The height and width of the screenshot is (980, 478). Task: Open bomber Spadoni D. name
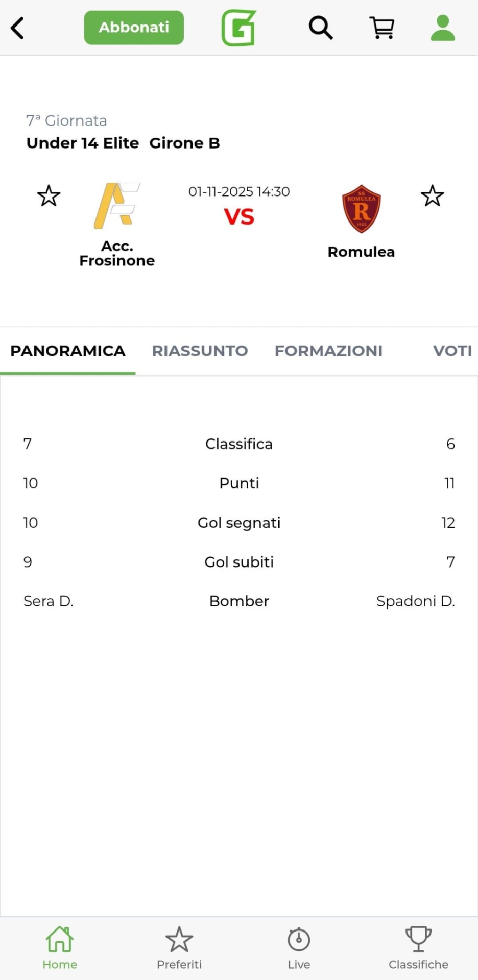coord(415,601)
